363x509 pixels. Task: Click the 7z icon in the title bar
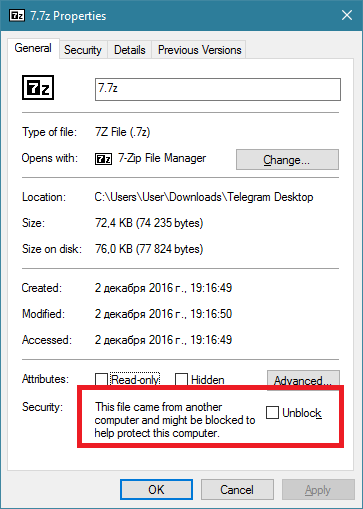click(x=17, y=15)
